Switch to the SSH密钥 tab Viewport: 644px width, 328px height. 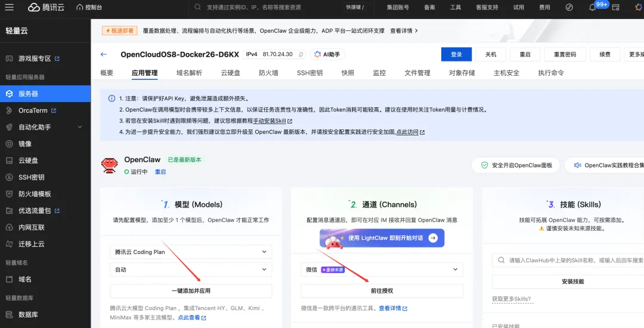pos(309,73)
